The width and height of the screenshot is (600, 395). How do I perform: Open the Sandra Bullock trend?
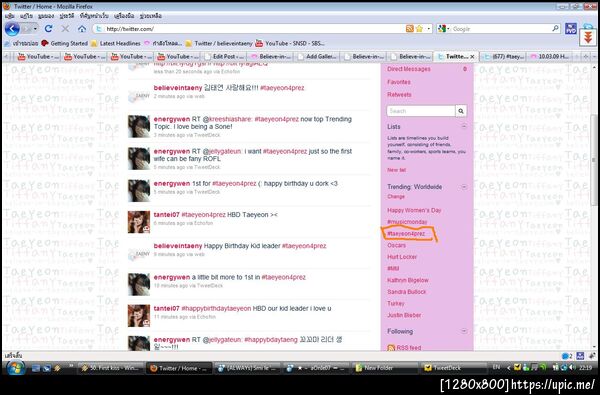[x=406, y=292]
